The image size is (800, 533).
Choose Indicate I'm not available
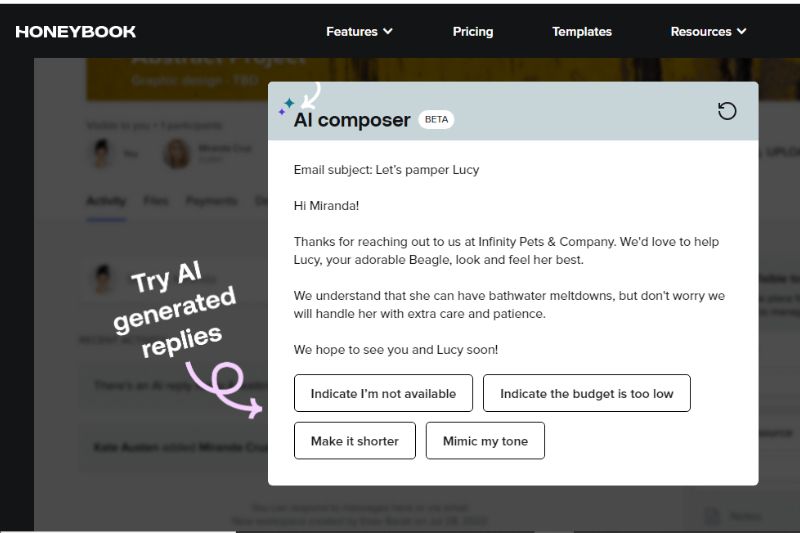(x=383, y=393)
